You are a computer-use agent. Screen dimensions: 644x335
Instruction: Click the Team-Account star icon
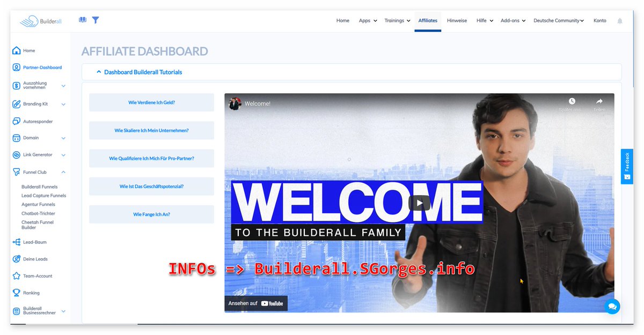16,276
